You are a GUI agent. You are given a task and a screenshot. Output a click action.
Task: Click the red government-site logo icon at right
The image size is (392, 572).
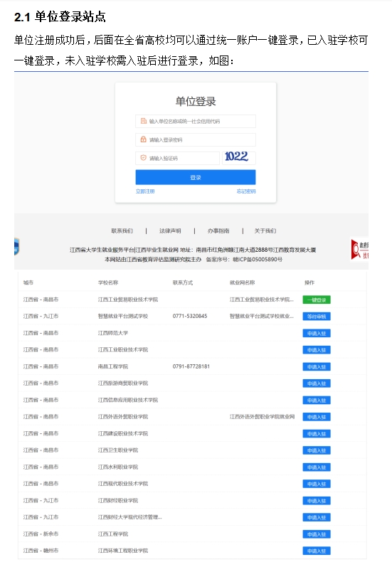359,250
